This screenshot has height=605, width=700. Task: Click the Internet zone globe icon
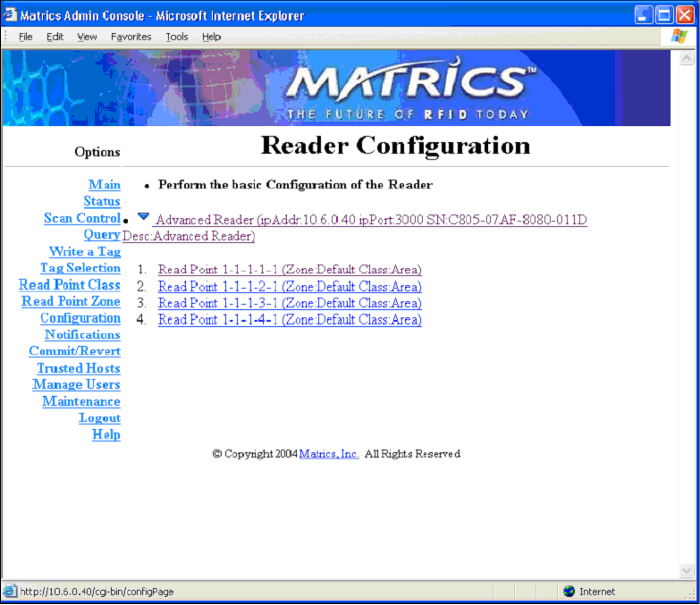[x=569, y=592]
